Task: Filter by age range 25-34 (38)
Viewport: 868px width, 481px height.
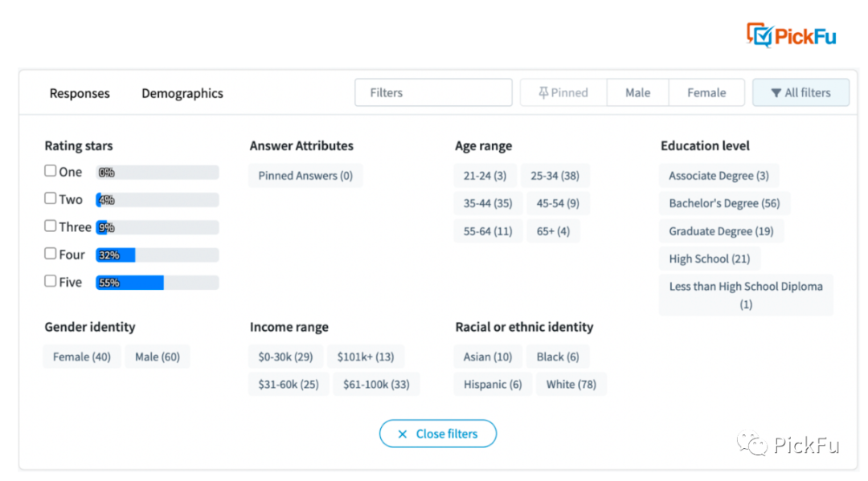Action: [x=555, y=176]
